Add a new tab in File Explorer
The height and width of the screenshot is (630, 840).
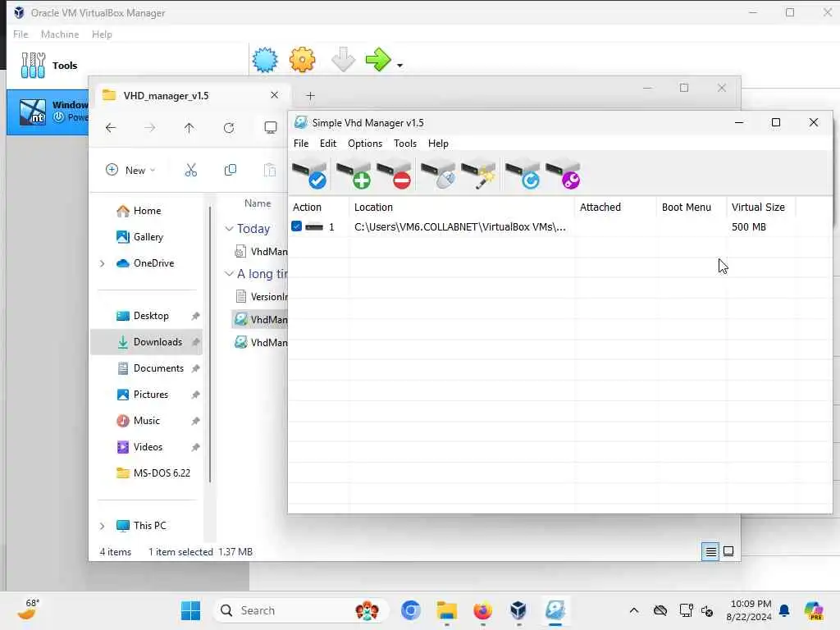point(310,96)
